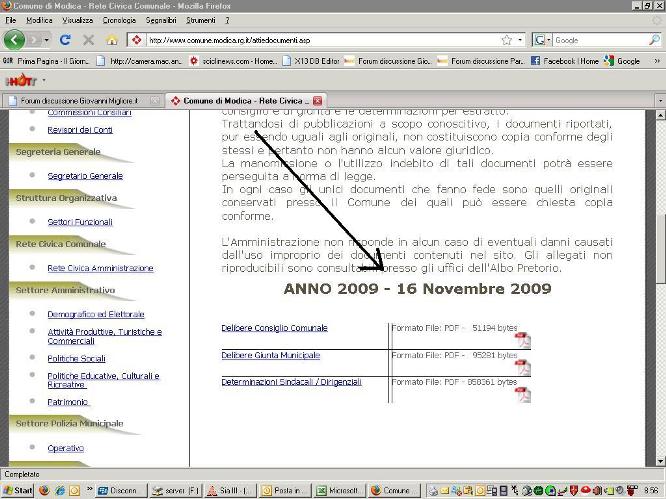Open Discon taskbar button
Screen dimensions: 666x499
coord(121,491)
